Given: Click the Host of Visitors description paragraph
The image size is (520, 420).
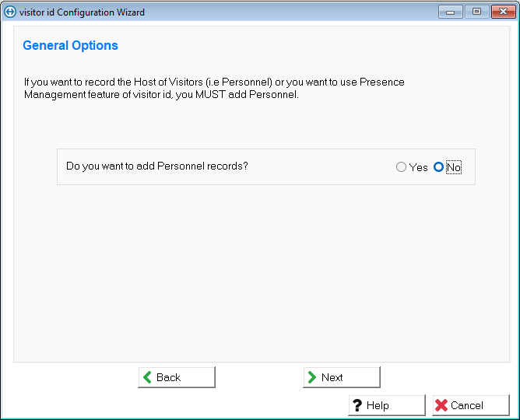Looking at the screenshot, I should [214, 88].
